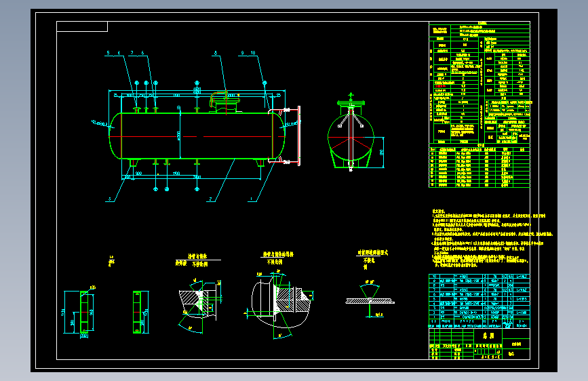Click the drawing title block
The width and height of the screenshot is (588, 381).
tap(479, 344)
